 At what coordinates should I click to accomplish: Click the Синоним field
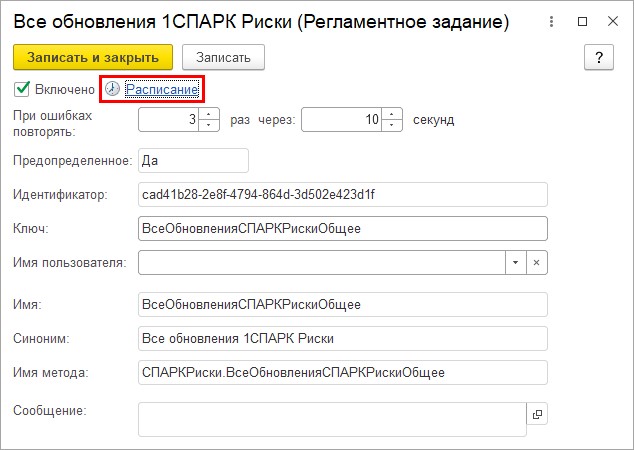tap(343, 338)
